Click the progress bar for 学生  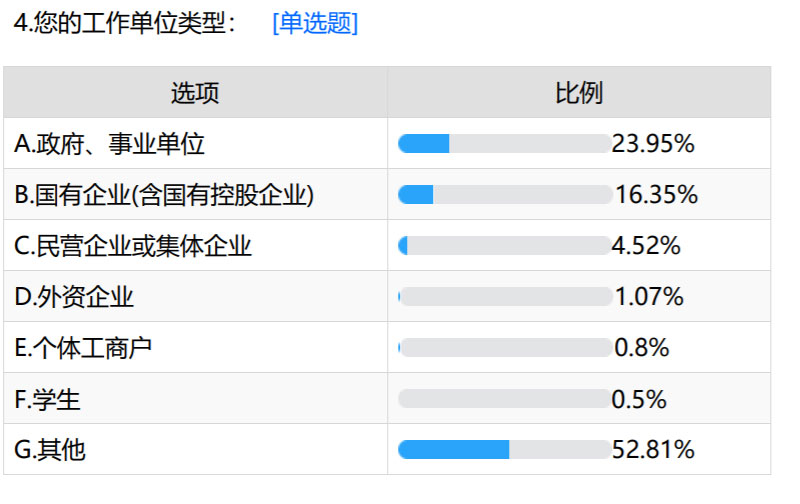[504, 399]
